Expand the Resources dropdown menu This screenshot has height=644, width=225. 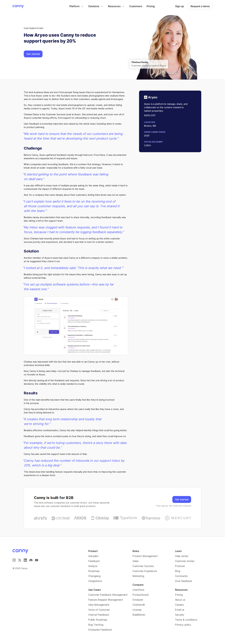pyautogui.click(x=116, y=6)
